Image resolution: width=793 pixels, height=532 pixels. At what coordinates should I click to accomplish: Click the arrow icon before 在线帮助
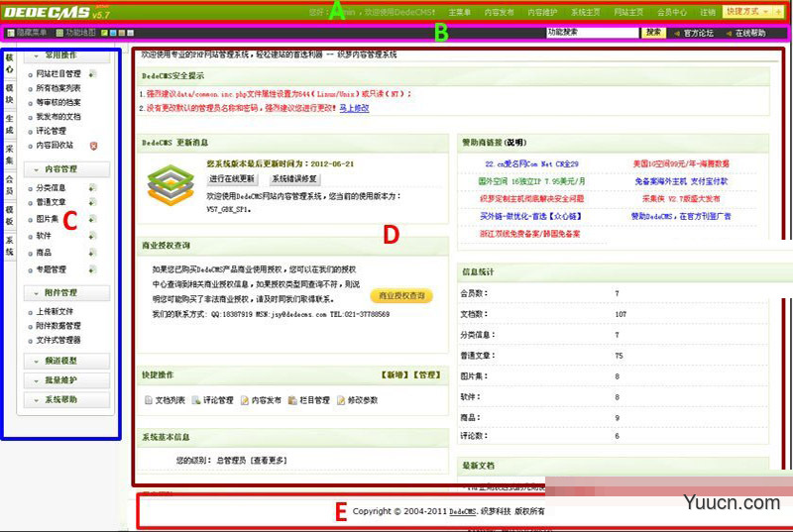pos(729,34)
